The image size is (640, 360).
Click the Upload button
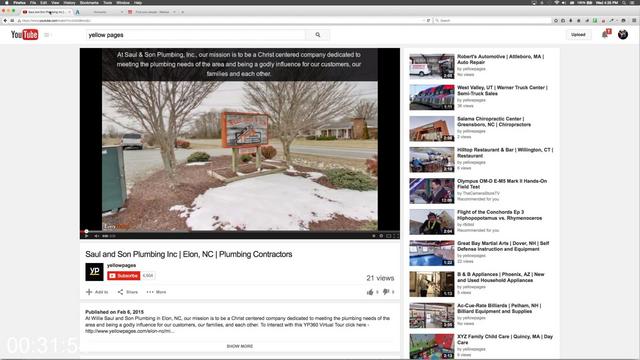[578, 35]
